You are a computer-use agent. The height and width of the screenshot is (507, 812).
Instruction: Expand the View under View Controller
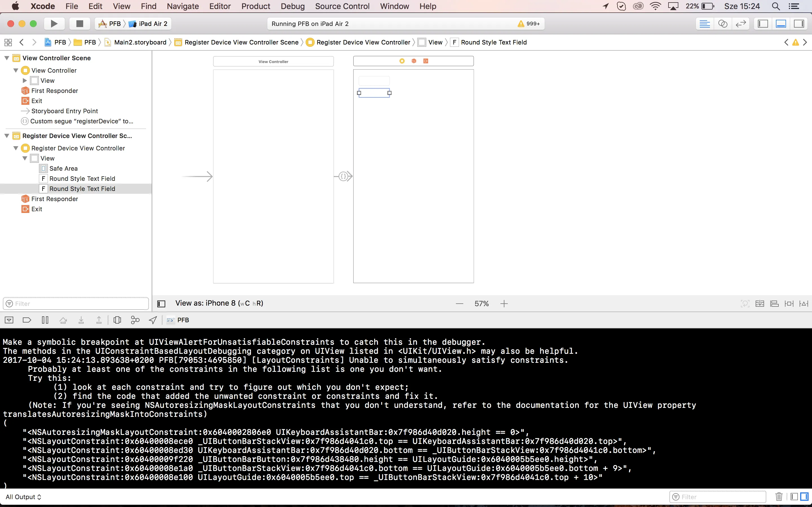coord(25,81)
